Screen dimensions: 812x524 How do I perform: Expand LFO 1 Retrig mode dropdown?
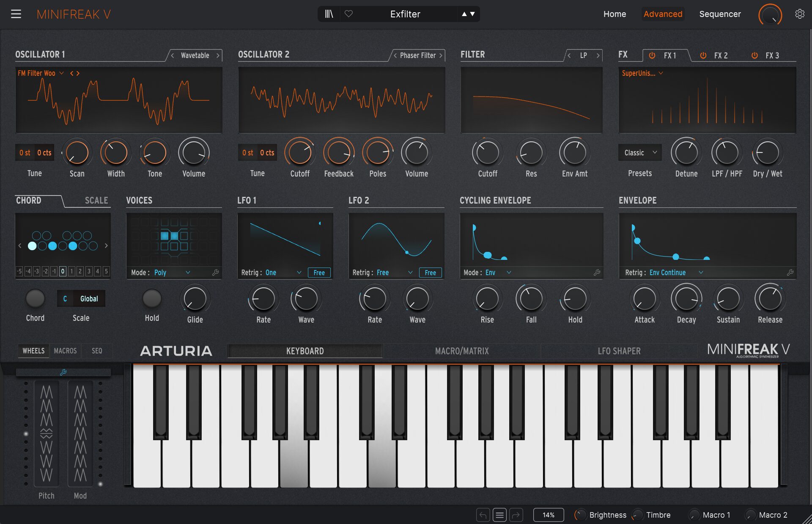299,273
